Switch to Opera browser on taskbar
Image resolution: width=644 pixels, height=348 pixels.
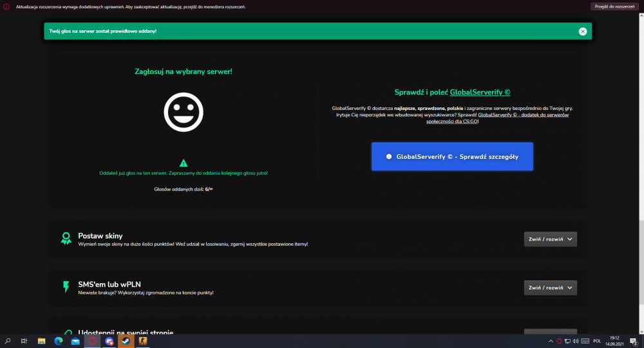coord(92,341)
